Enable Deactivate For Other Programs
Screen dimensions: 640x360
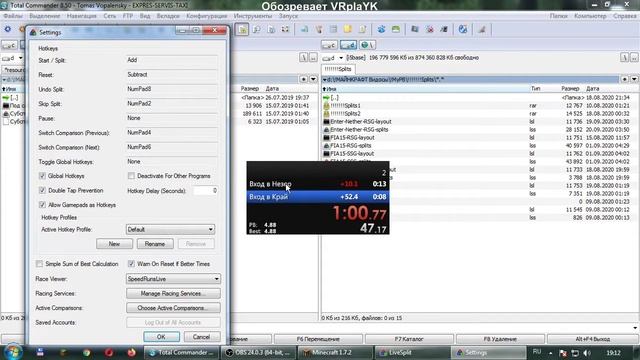click(131, 176)
